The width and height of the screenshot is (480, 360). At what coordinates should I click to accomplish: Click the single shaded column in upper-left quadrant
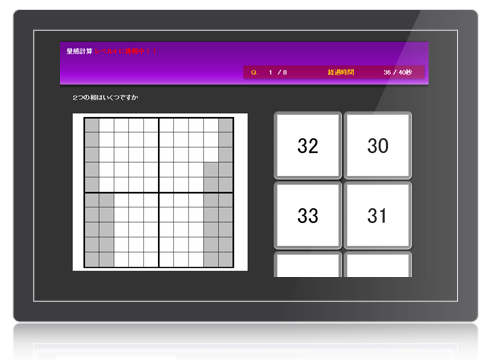tap(92, 155)
